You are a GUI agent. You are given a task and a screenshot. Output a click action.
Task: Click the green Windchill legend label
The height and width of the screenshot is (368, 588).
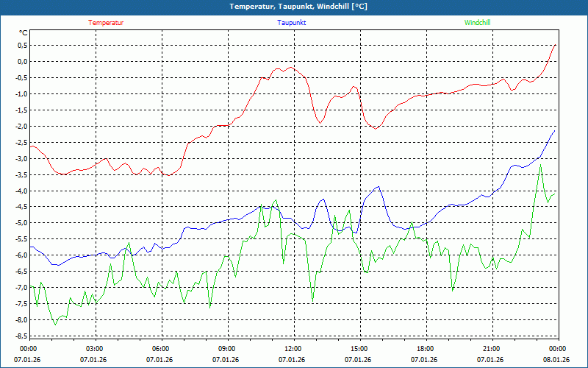pyautogui.click(x=477, y=23)
